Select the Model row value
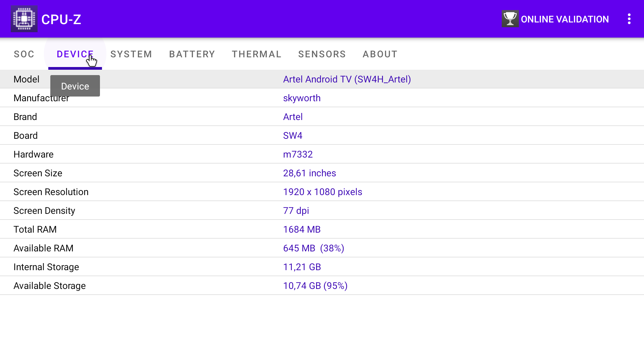The image size is (644, 362). 347,79
